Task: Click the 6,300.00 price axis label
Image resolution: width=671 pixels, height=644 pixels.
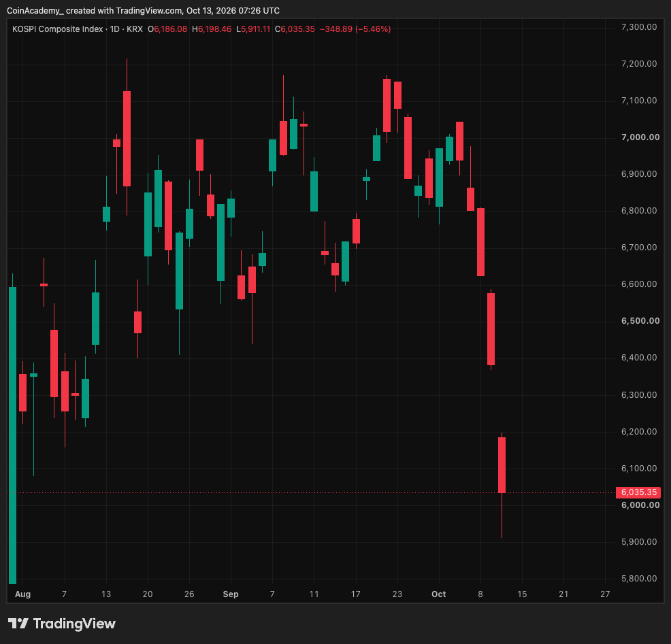Action: click(x=639, y=394)
